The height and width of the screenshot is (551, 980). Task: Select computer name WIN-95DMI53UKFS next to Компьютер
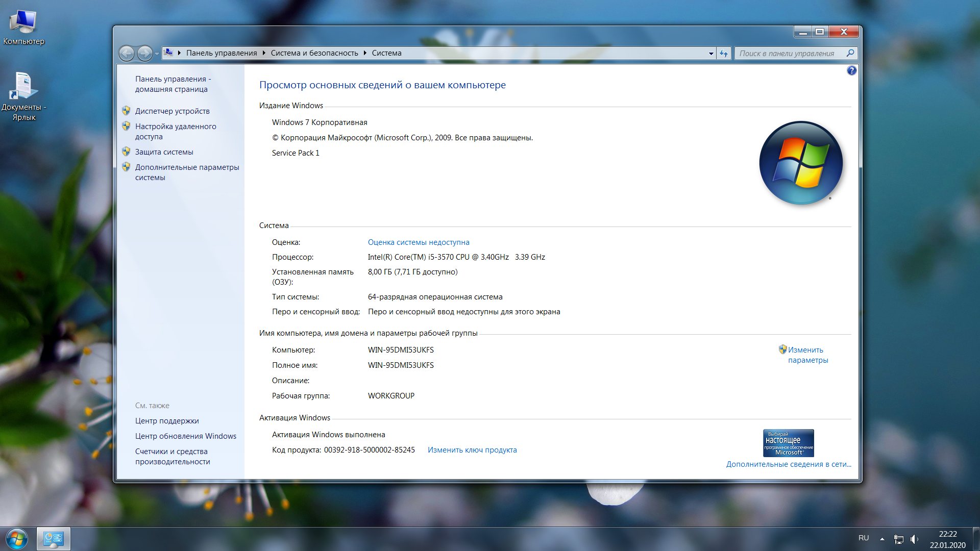[401, 350]
